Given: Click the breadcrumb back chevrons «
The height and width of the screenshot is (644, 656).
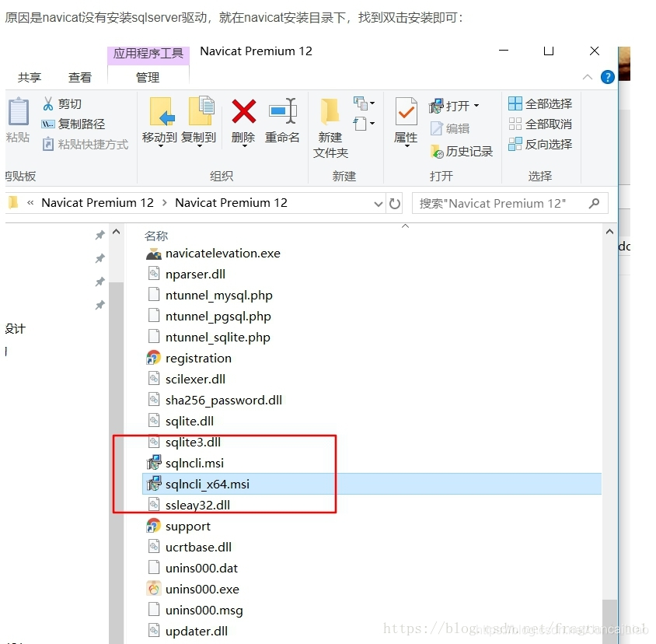Looking at the screenshot, I should pyautogui.click(x=30, y=203).
